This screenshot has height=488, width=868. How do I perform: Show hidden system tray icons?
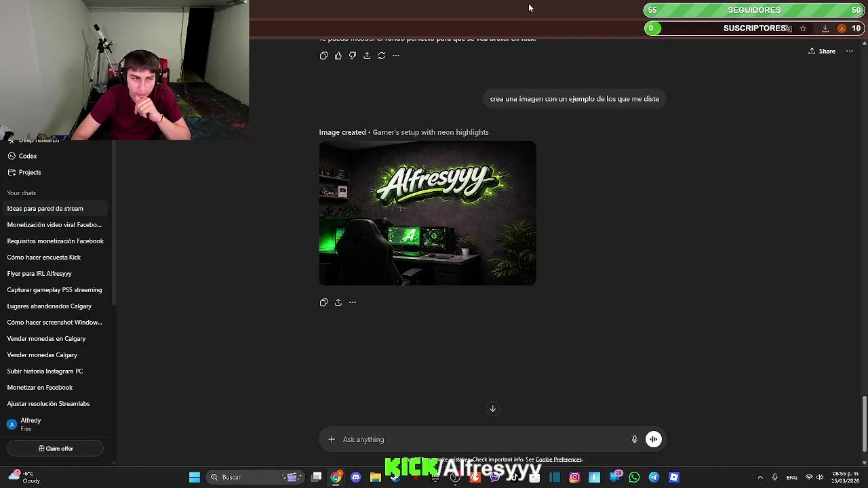[760, 477]
